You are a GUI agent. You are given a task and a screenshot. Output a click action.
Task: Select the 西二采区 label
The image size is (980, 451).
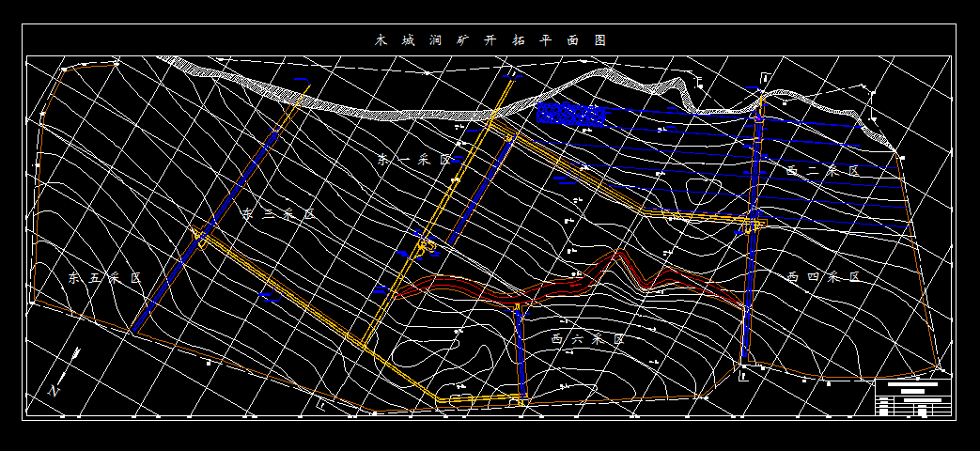pyautogui.click(x=822, y=170)
